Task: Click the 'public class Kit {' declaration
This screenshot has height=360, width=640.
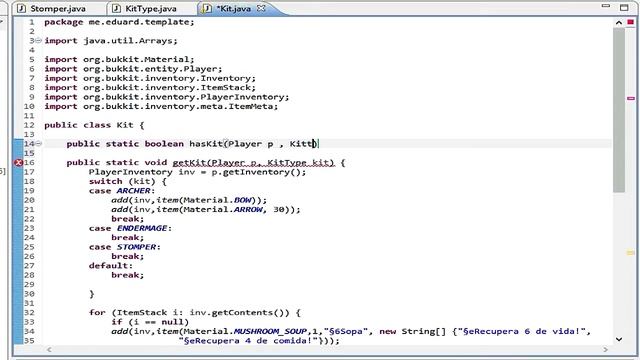Action: (x=94, y=125)
